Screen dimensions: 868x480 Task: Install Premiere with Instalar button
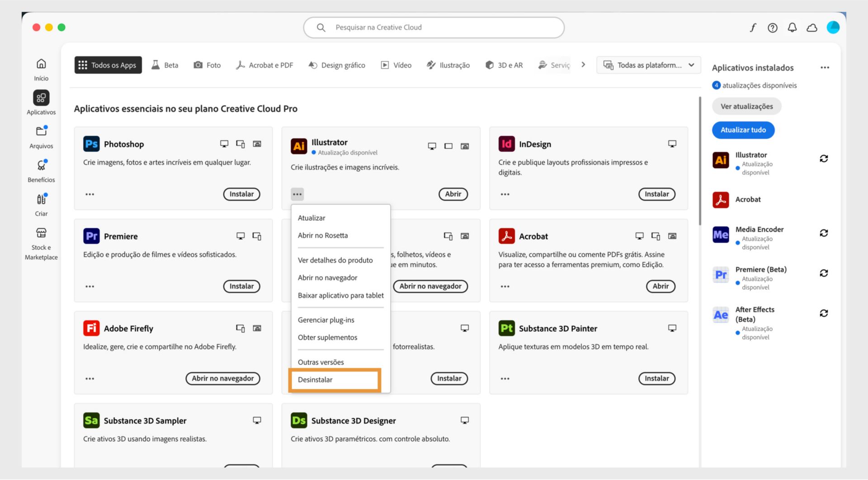tap(241, 287)
